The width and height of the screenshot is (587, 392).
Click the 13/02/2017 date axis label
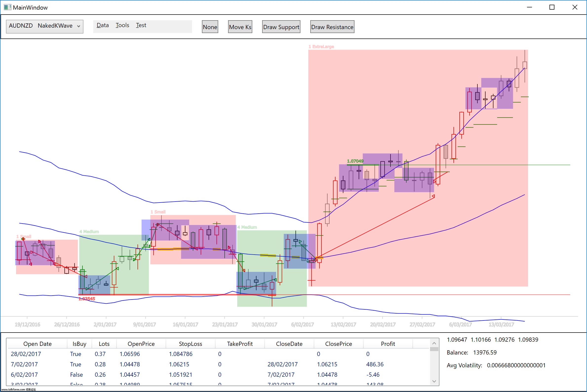tap(343, 324)
